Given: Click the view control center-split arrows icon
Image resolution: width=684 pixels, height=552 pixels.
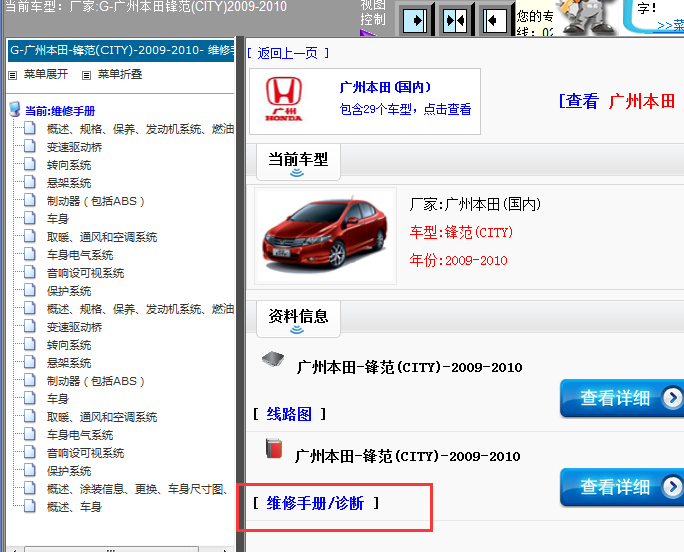Looking at the screenshot, I should 454,20.
